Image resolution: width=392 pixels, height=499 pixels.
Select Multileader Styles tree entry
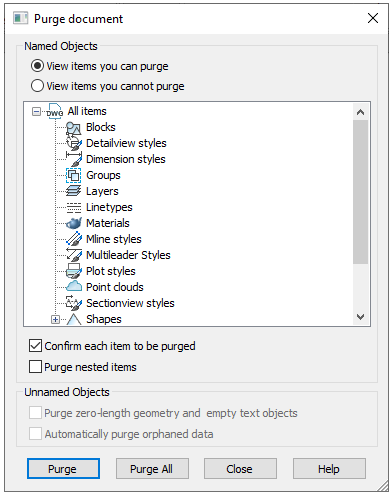click(128, 255)
